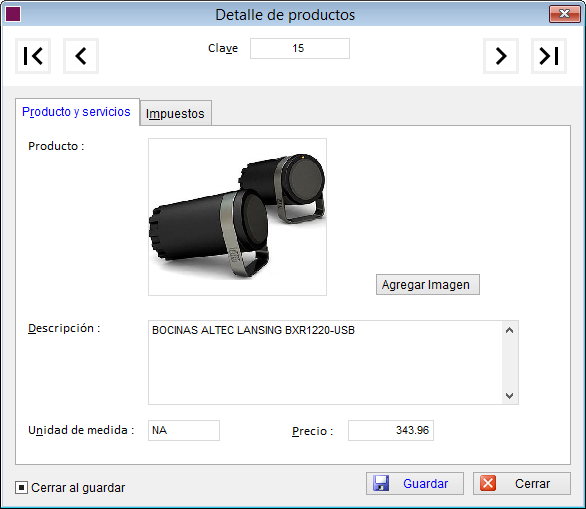The width and height of the screenshot is (586, 509).
Task: Save the product with Guardar
Action: pos(415,484)
